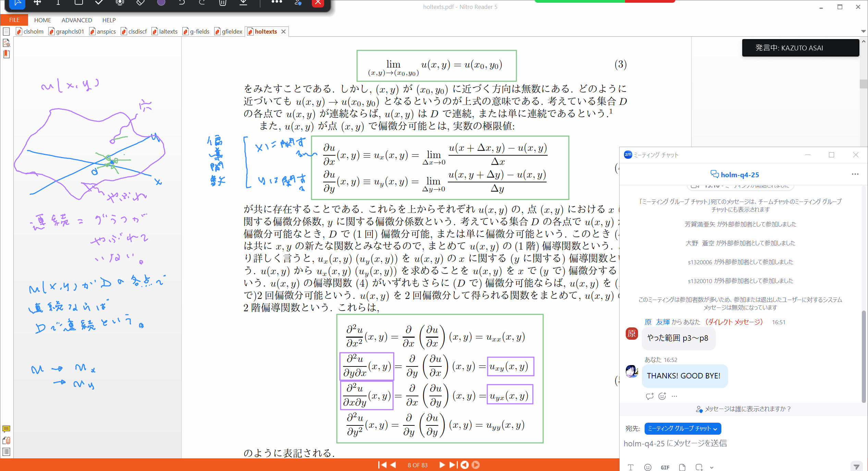Open the Bookmarks panel
868x471 pixels.
point(6,54)
